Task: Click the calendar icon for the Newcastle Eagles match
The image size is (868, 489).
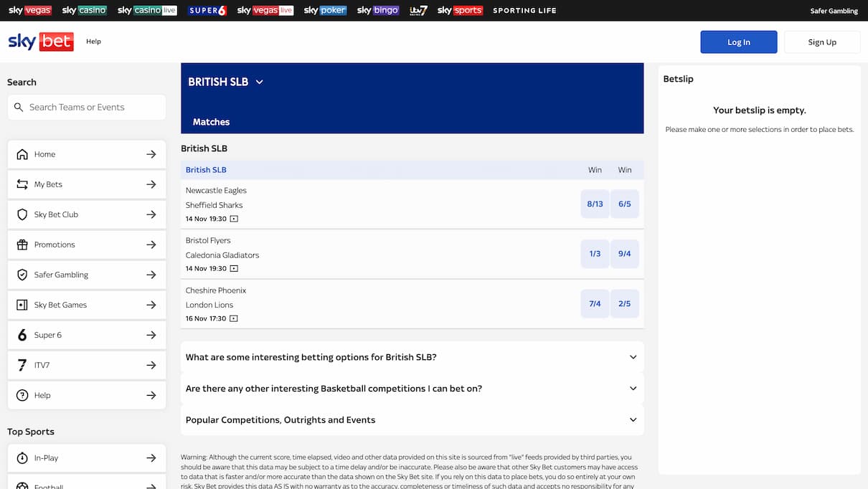Action: click(234, 219)
